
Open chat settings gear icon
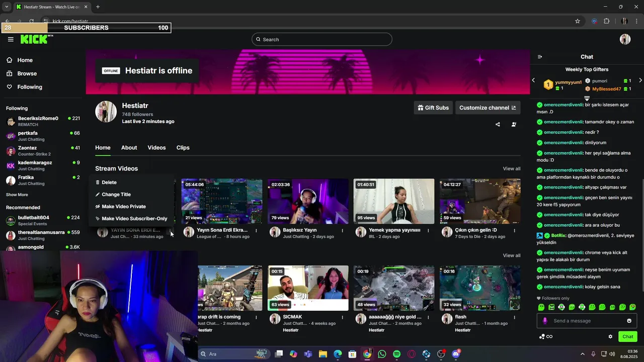610,336
